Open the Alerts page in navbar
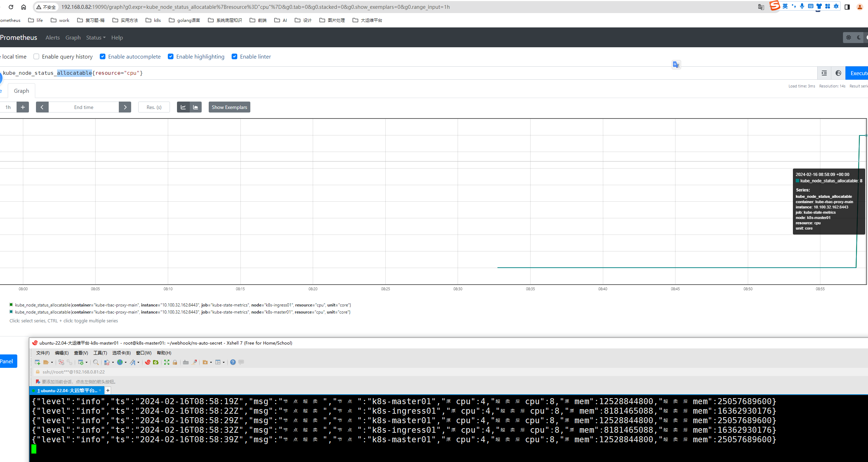 click(53, 37)
